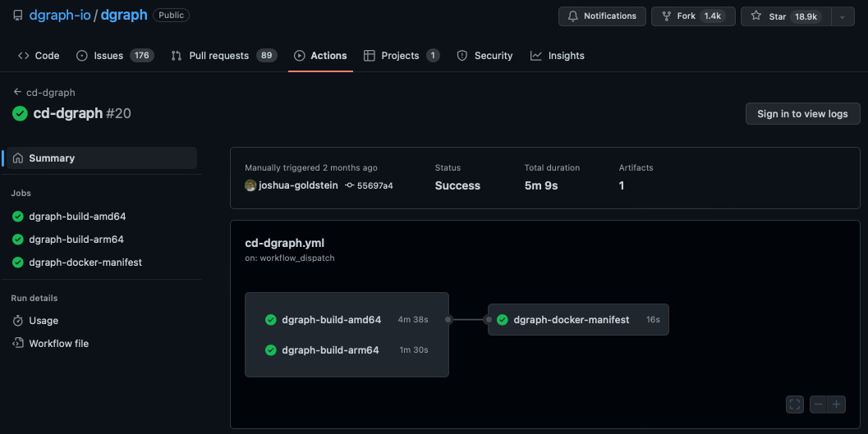Image resolution: width=868 pixels, height=434 pixels.
Task: Click the back arrow icon next to cd-dgraph
Action: 18,92
